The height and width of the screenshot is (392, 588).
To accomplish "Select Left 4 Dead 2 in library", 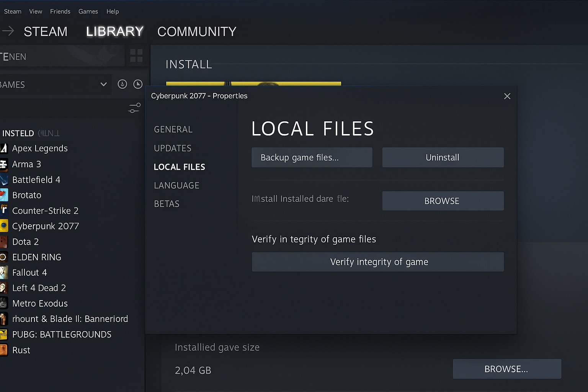I will click(39, 288).
